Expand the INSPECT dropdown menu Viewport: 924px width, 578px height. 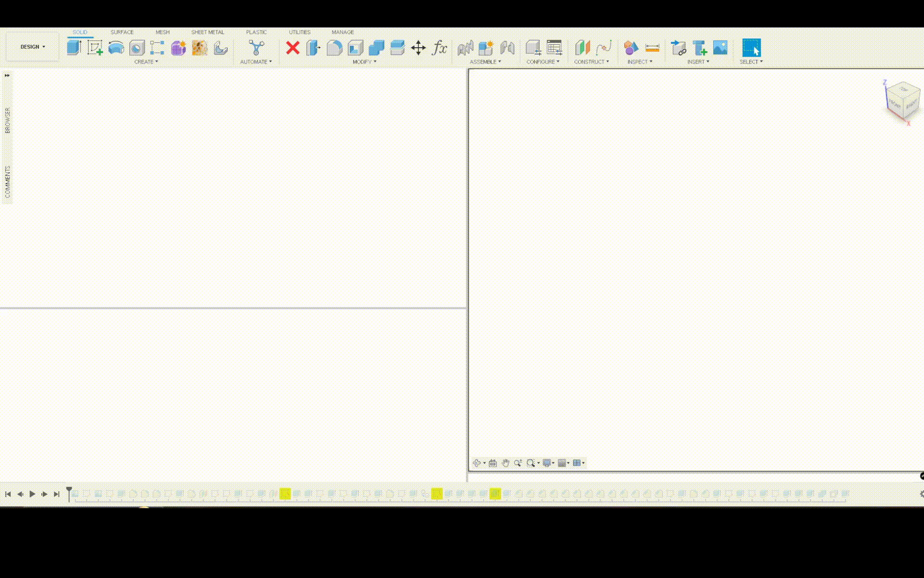pyautogui.click(x=640, y=62)
